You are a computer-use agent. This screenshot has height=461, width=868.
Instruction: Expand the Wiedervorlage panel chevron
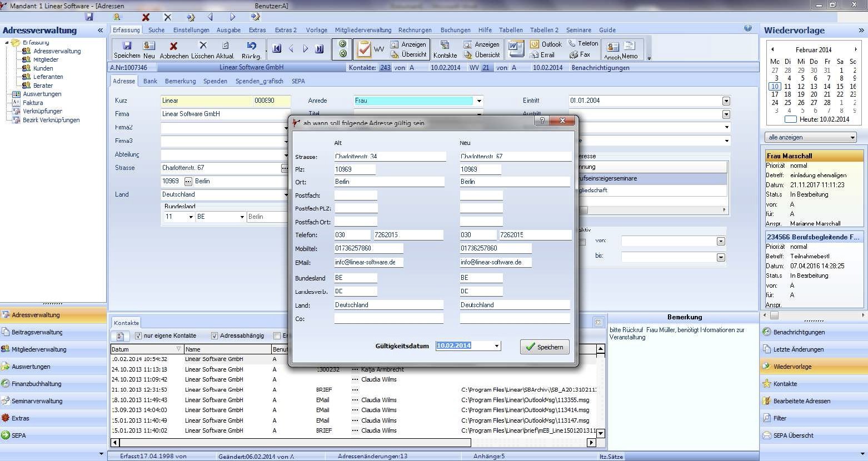pos(862,31)
